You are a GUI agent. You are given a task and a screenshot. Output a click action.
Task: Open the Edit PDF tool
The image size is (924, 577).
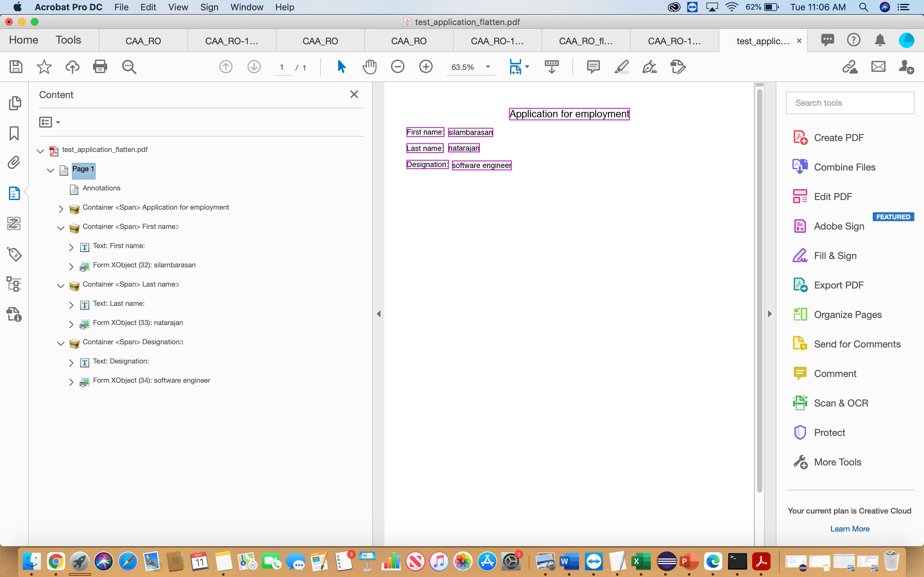pyautogui.click(x=833, y=197)
